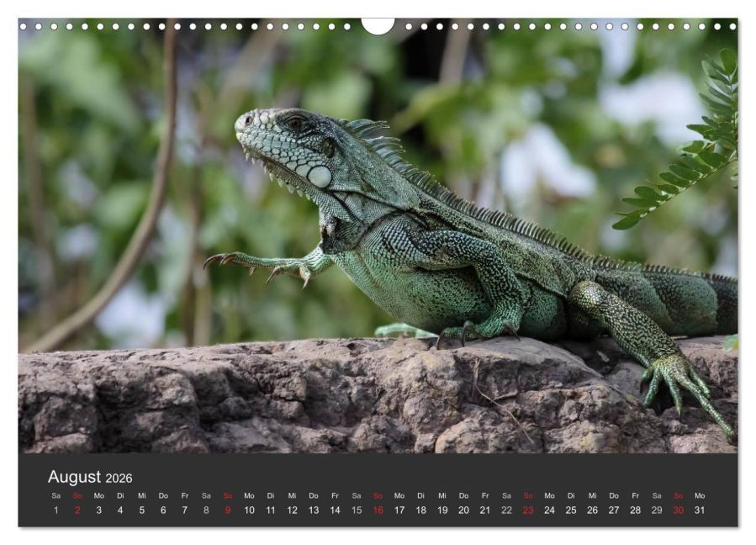Select day 24 in the calendar
Viewport: 756px width, 545px height.
[x=550, y=511]
